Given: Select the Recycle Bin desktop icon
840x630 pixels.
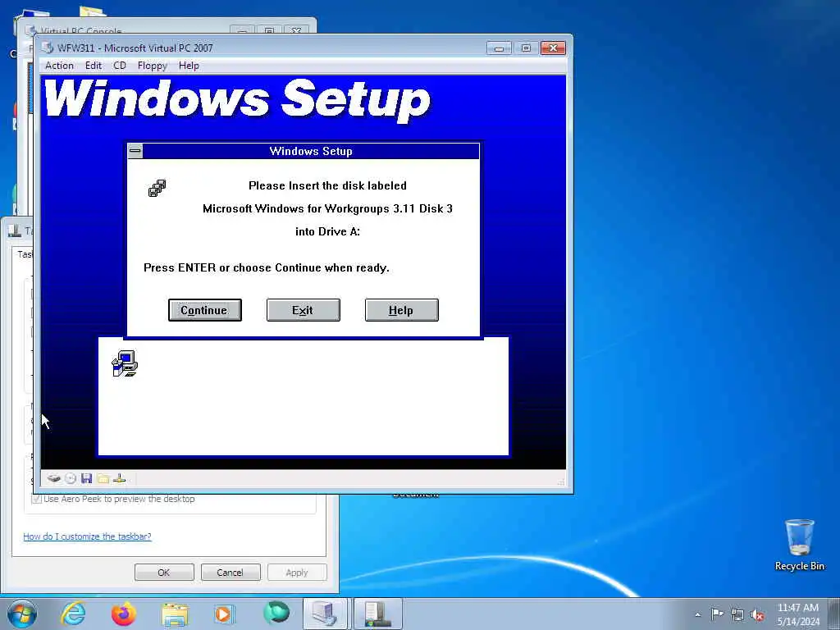Looking at the screenshot, I should (799, 545).
